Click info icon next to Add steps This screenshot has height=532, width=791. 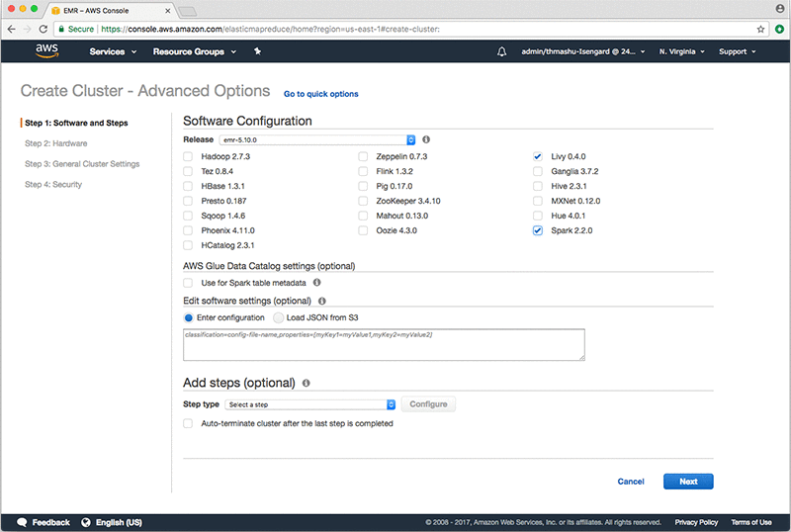(306, 383)
